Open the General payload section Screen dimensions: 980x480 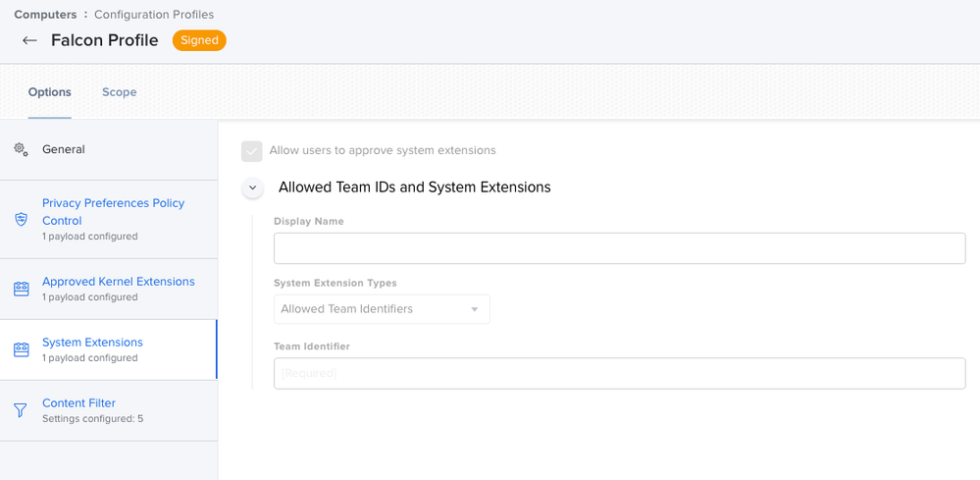109,149
